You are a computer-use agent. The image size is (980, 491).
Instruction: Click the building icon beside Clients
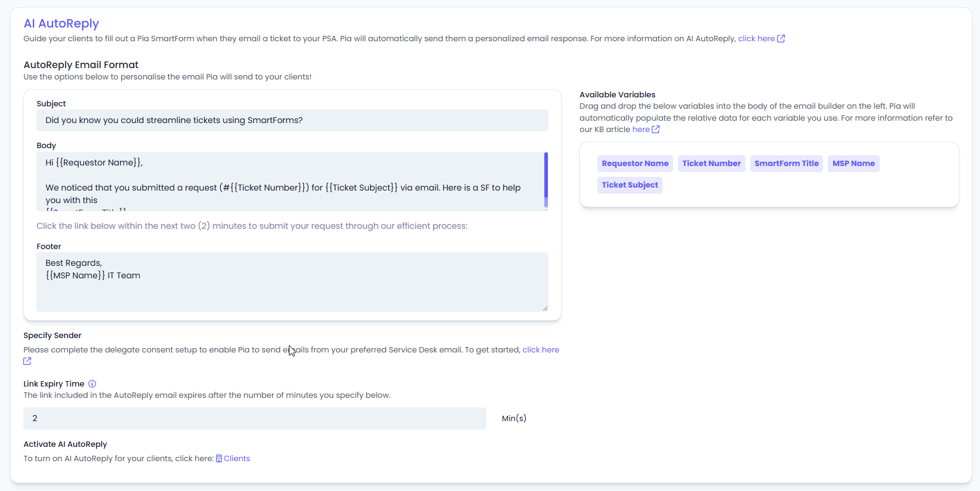[219, 459]
